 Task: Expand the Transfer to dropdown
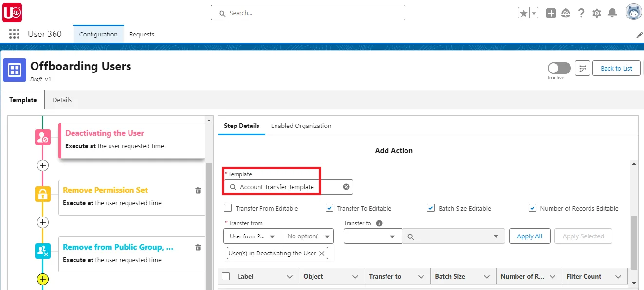[x=372, y=236]
